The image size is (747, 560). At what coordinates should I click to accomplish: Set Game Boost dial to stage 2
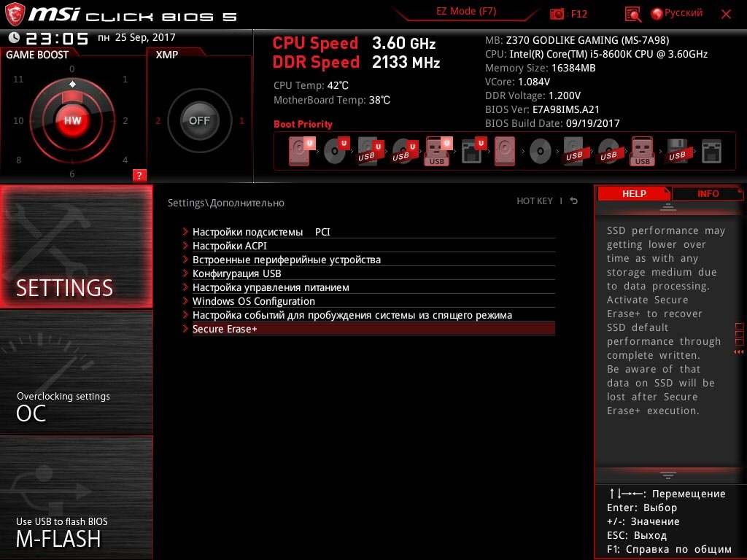(x=125, y=120)
